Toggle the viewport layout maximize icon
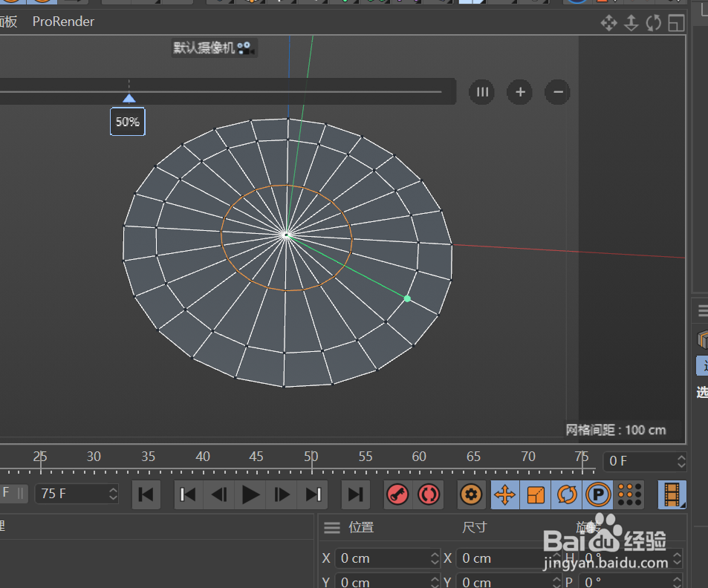 (676, 22)
